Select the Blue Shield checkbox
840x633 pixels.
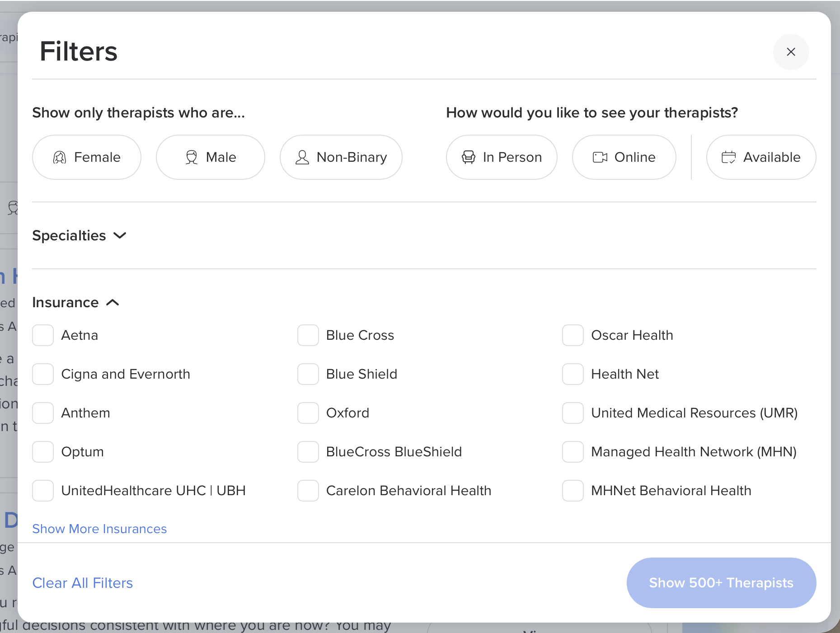click(308, 374)
